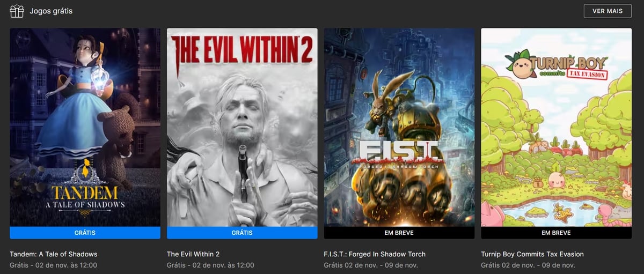Open the Tandem: A Tale of Shadows title link
This screenshot has height=274, width=644.
pos(54,254)
